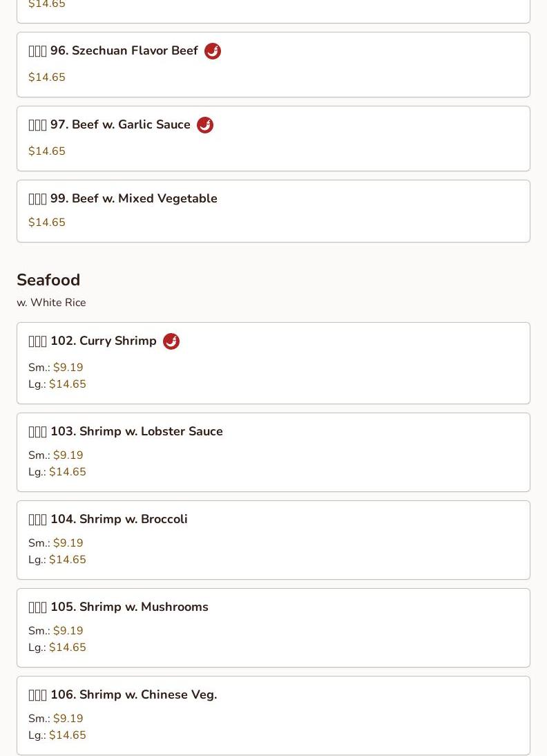Screen dimensions: 547x756
Task: Click spicy pepper icon on Beef w. Garlic Sauce
Action: point(205,125)
